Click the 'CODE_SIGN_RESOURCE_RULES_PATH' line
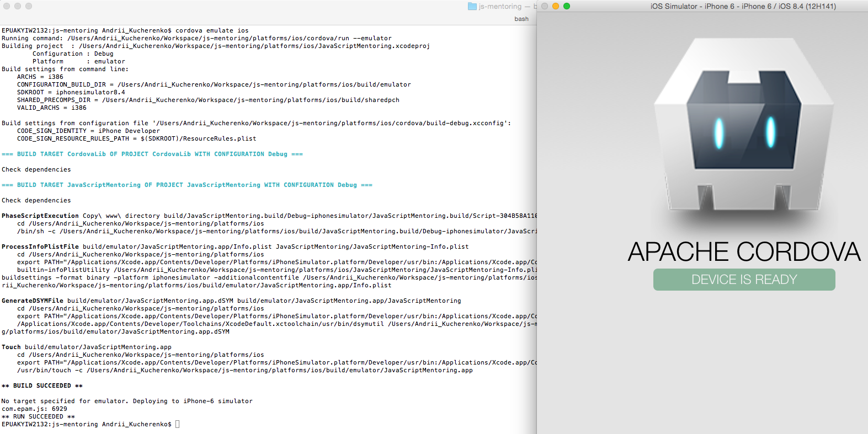The width and height of the screenshot is (868, 434). 137,138
